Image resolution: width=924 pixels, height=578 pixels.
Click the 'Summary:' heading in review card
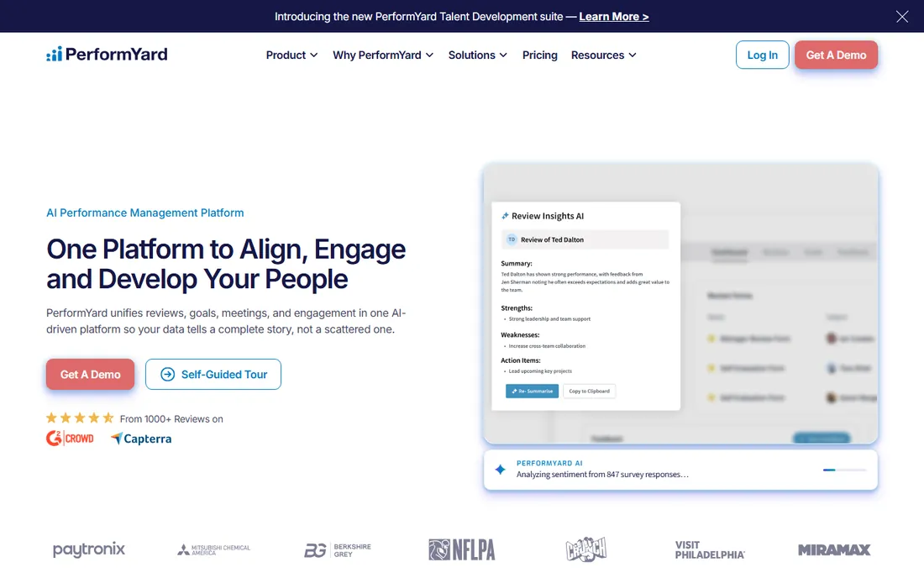517,263
